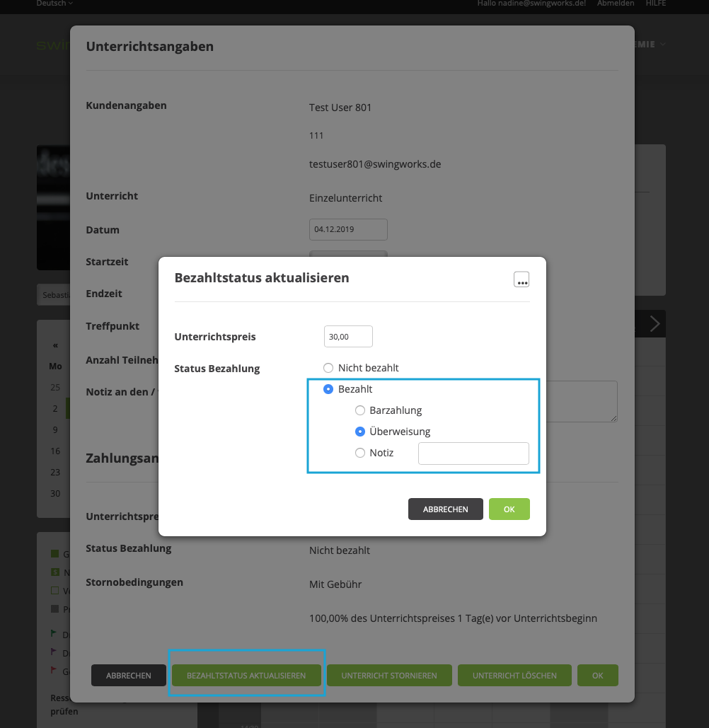Click the purple flag legend icon
This screenshot has height=728, width=709.
pos(54,652)
